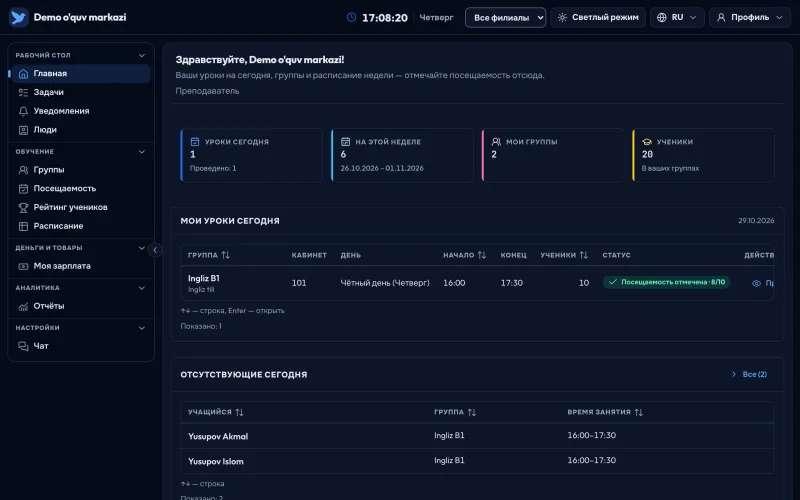Image resolution: width=800 pixels, height=500 pixels.
Task: Collapse the Рабочий стол sidebar section
Action: [142, 55]
